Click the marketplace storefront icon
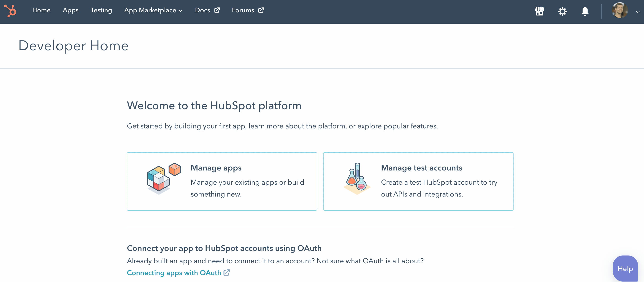 tap(539, 11)
